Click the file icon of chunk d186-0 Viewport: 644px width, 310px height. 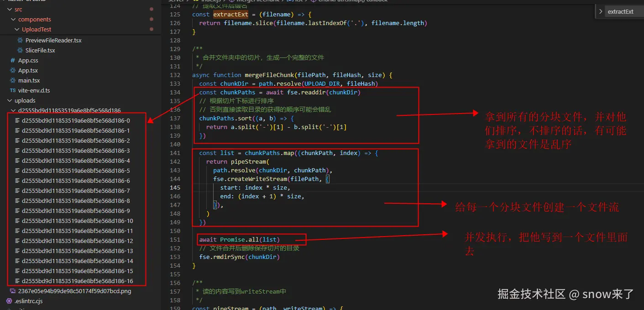pos(17,120)
